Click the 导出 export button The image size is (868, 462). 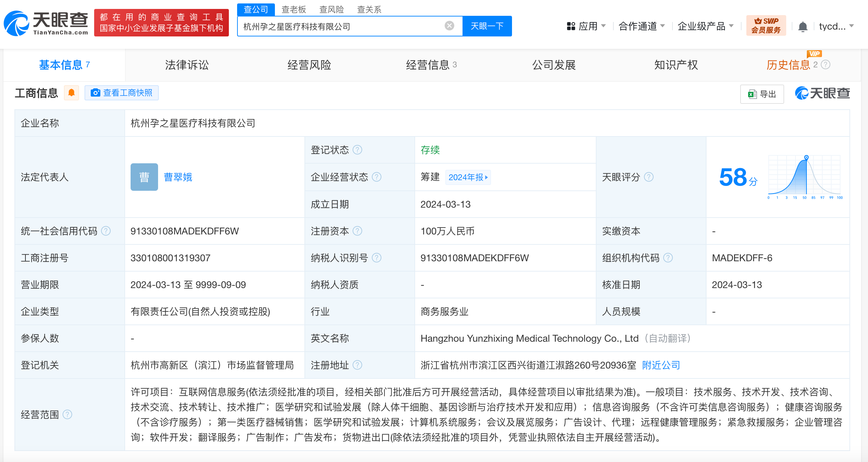click(x=762, y=94)
